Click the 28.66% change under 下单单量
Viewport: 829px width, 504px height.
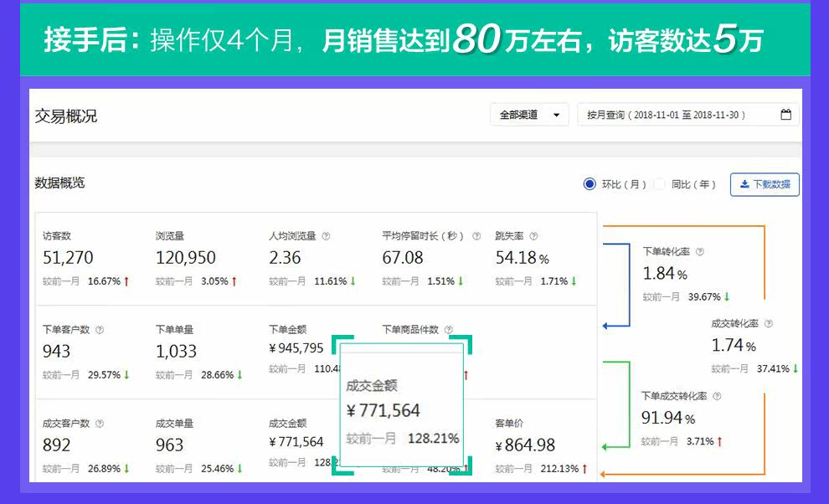(217, 375)
